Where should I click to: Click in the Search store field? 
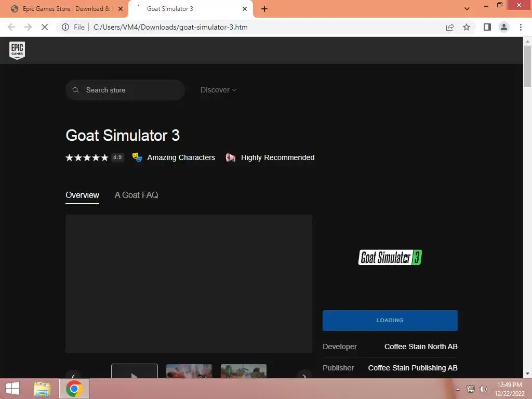(125, 90)
